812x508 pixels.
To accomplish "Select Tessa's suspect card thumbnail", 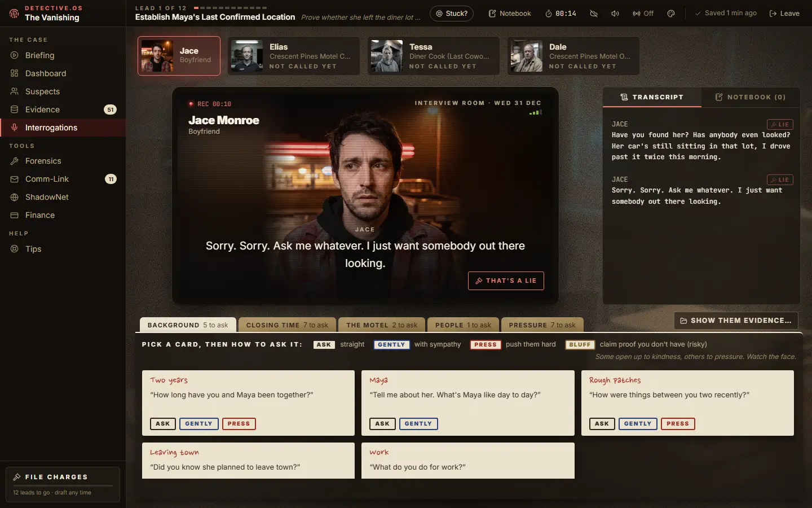I will [387, 55].
